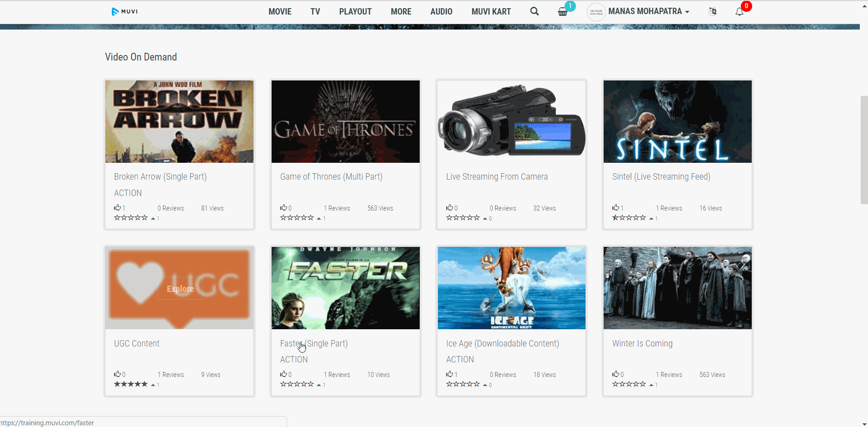Open Live Streaming From Camera link

[497, 176]
